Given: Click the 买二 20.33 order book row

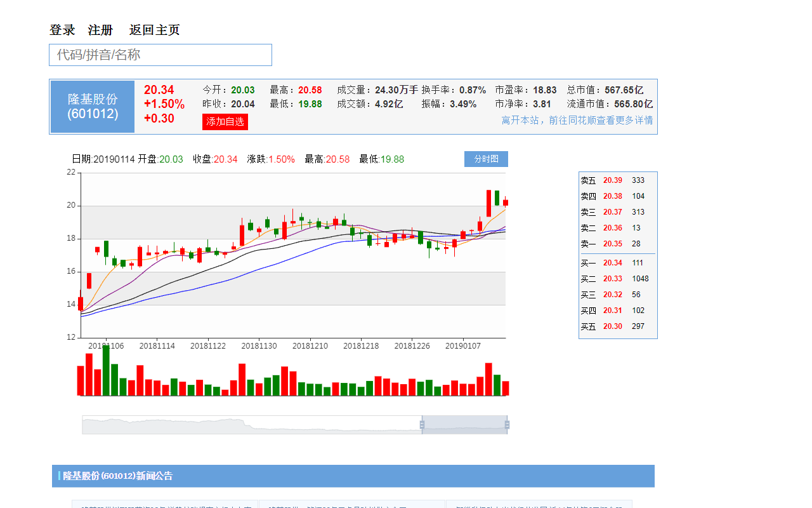Looking at the screenshot, I should [x=618, y=279].
